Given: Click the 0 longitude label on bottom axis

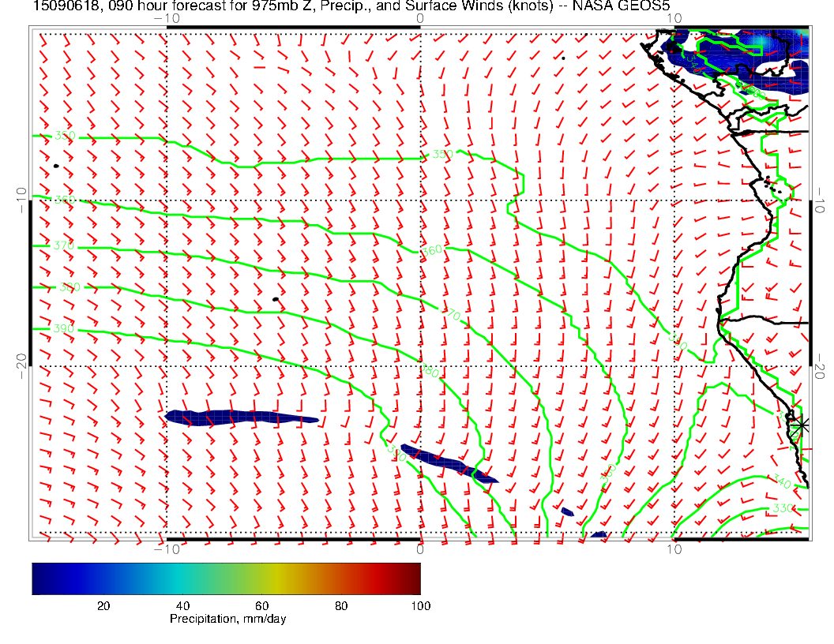Looking at the screenshot, I should (x=420, y=549).
